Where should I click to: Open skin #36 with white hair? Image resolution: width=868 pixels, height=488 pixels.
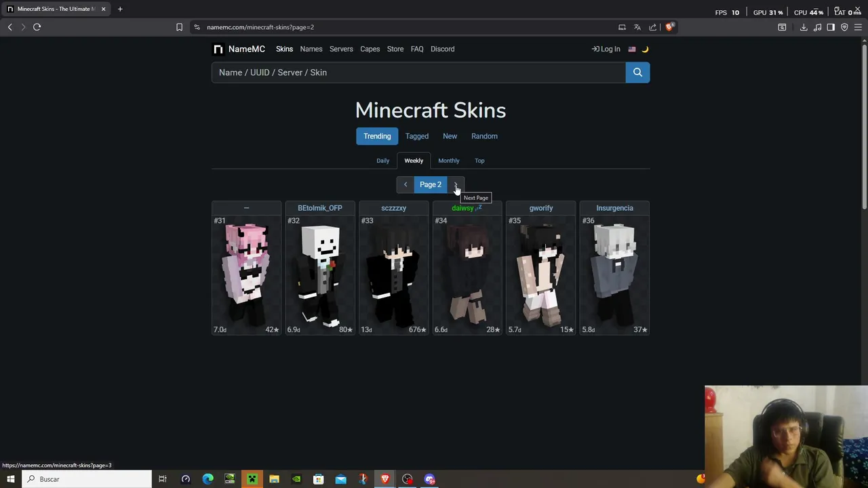(x=615, y=274)
